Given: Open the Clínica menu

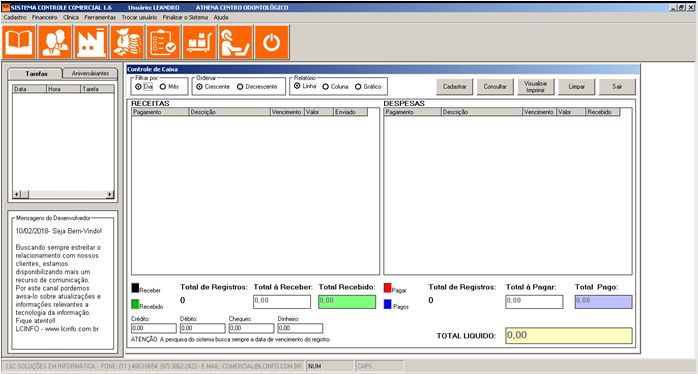Looking at the screenshot, I should (x=71, y=17).
